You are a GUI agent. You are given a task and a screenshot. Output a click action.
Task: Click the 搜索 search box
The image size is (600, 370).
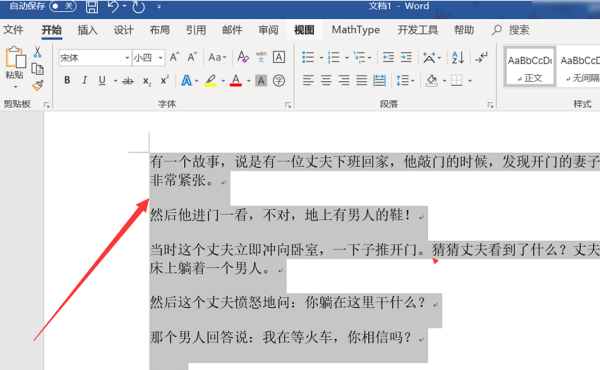[511, 30]
